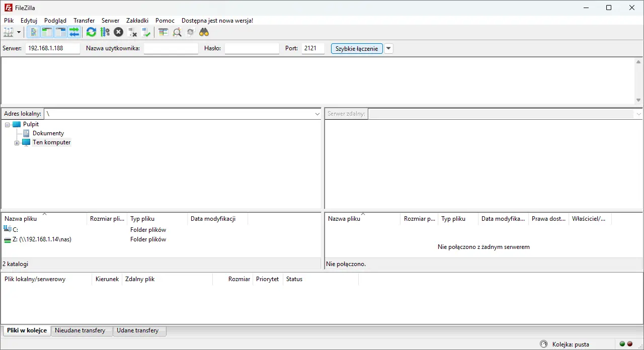Image resolution: width=644 pixels, height=350 pixels.
Task: Select Dokumenty in the local tree
Action: (48, 133)
